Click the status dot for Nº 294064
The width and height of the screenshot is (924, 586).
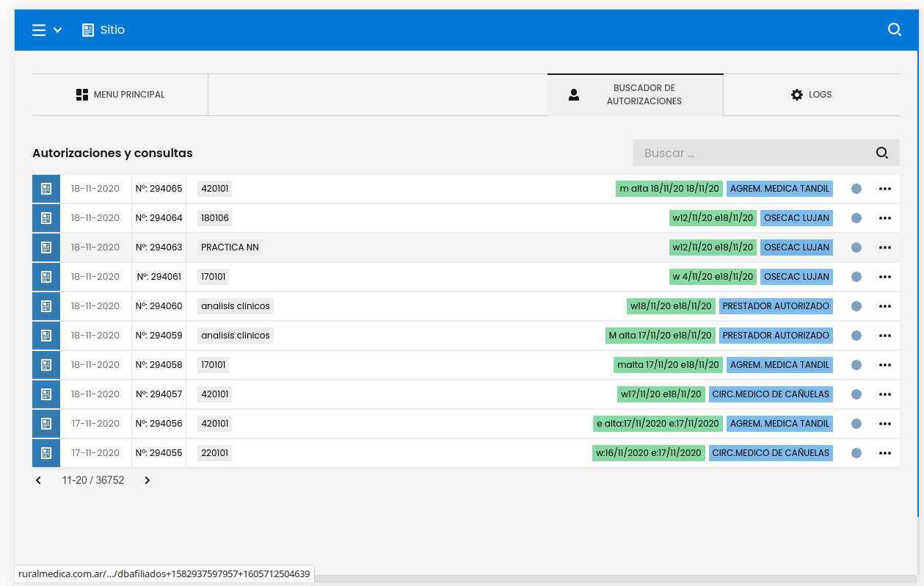tap(856, 218)
